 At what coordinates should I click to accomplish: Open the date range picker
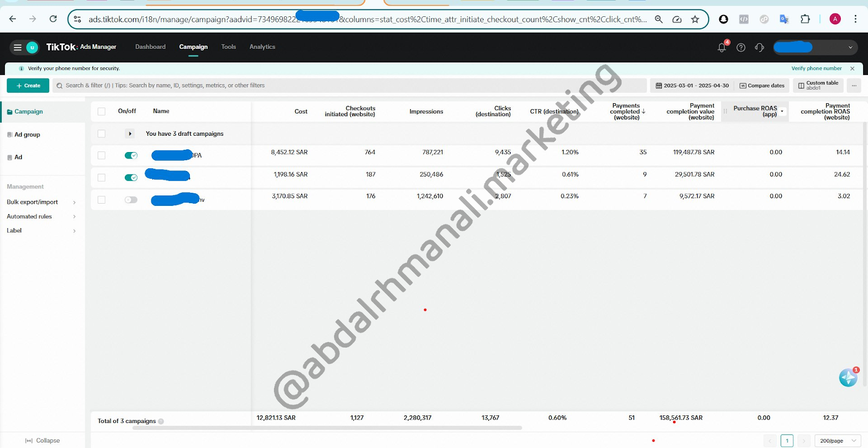tap(692, 85)
